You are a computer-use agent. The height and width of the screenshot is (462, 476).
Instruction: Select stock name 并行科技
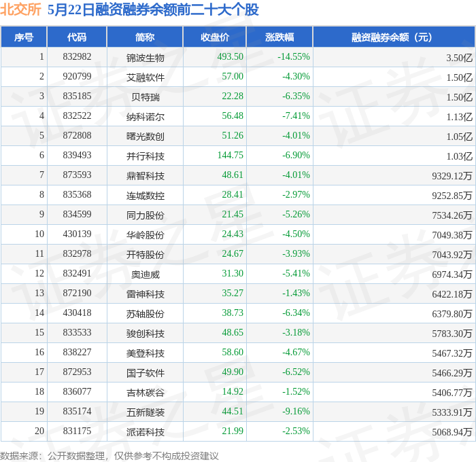[x=145, y=156]
